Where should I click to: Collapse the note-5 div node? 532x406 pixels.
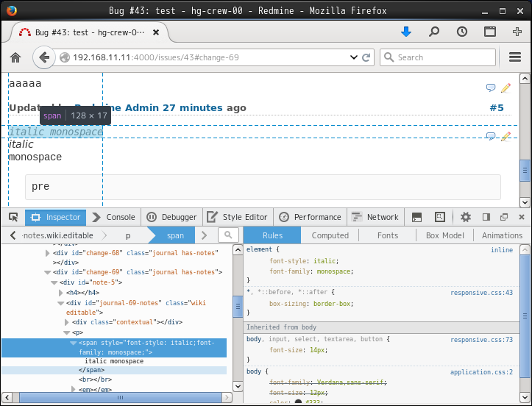(x=54, y=282)
